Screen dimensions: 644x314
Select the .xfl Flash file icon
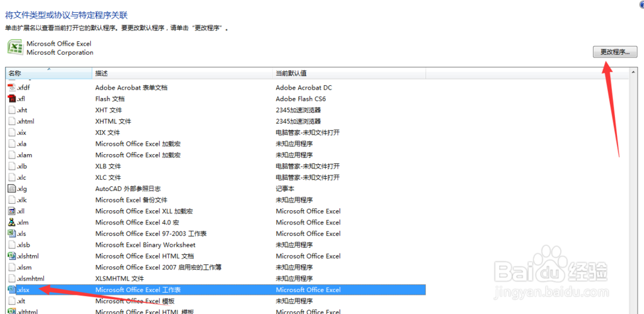(12, 99)
